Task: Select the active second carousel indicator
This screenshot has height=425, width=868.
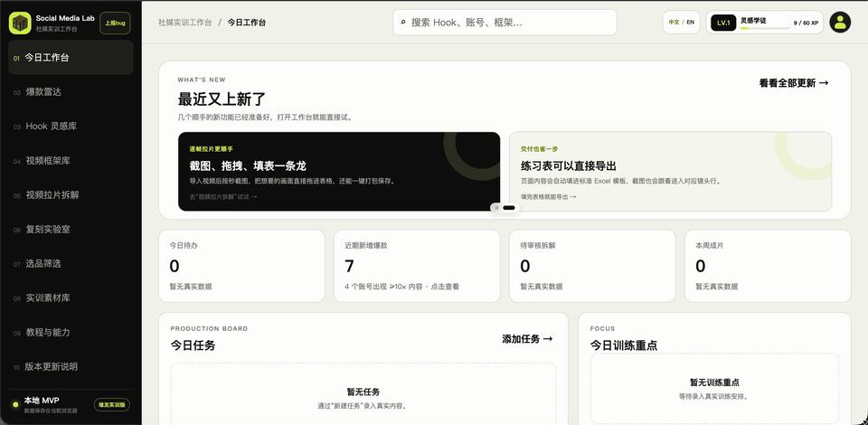Action: click(x=509, y=207)
